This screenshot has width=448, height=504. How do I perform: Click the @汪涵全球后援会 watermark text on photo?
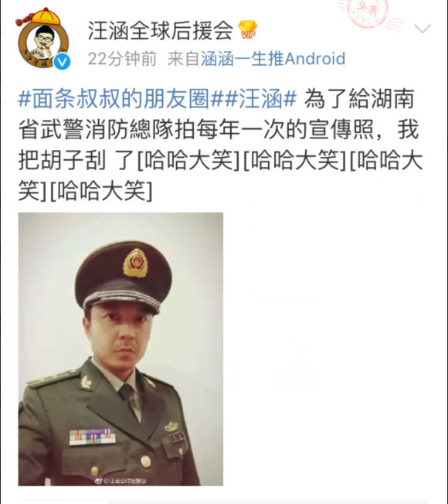124,481
